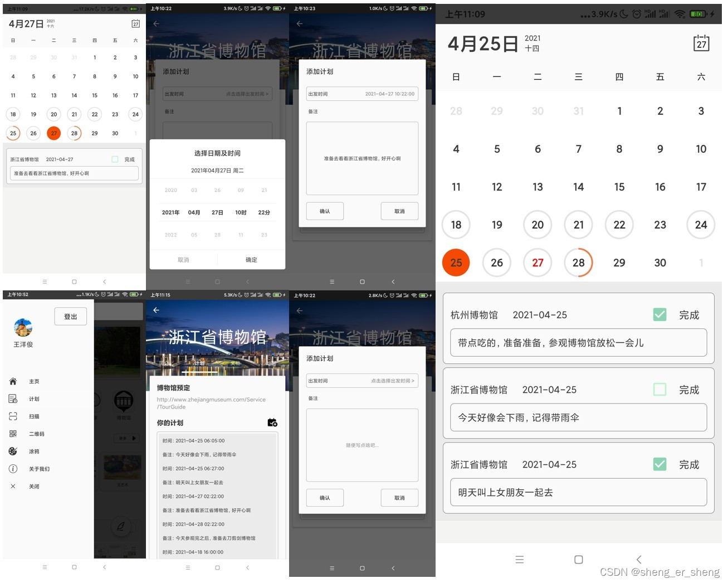Screen dimensions: 728x583
Task: Open 主页 home from the drawer
Action: click(34, 382)
